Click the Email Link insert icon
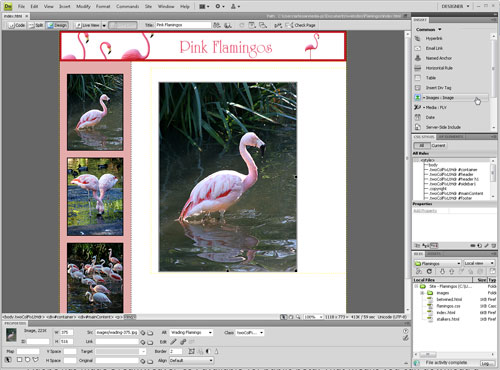Image resolution: width=500 pixels, height=370 pixels. pos(418,48)
